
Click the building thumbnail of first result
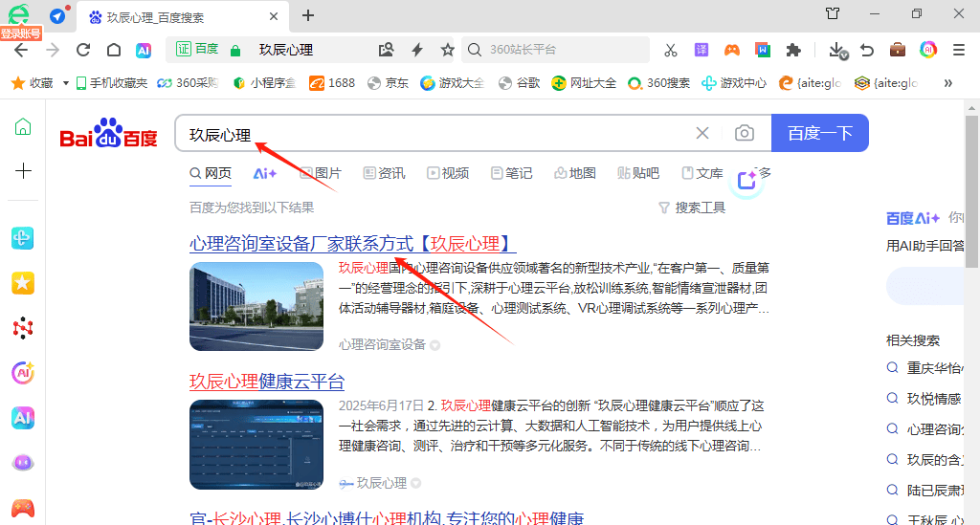pyautogui.click(x=256, y=306)
